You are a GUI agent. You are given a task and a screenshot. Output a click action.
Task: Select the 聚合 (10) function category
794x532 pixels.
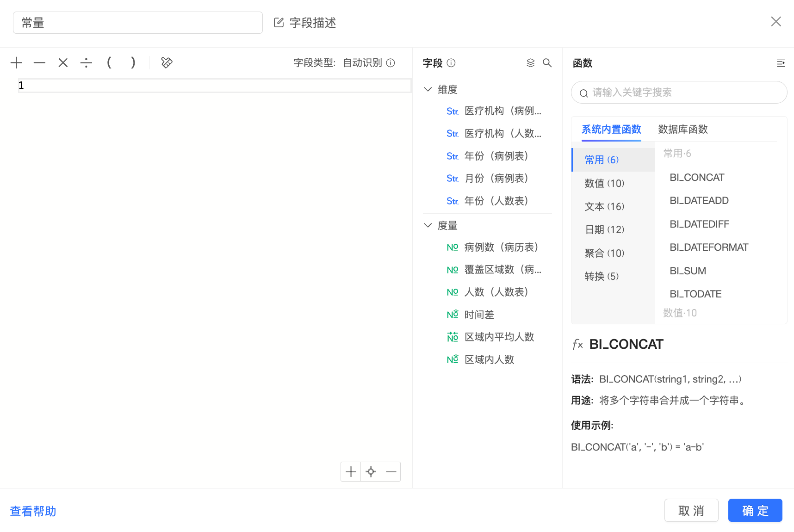pos(613,253)
